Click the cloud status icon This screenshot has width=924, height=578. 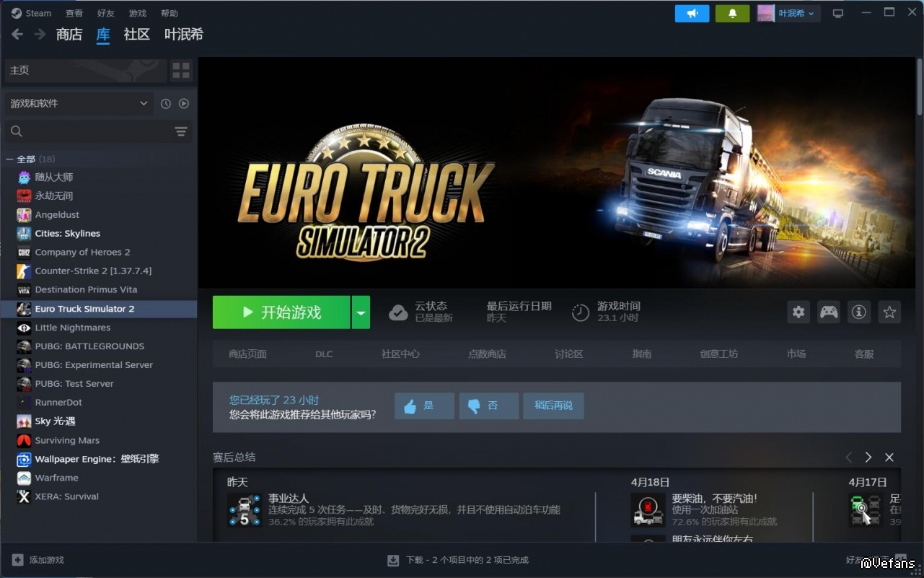coord(398,312)
